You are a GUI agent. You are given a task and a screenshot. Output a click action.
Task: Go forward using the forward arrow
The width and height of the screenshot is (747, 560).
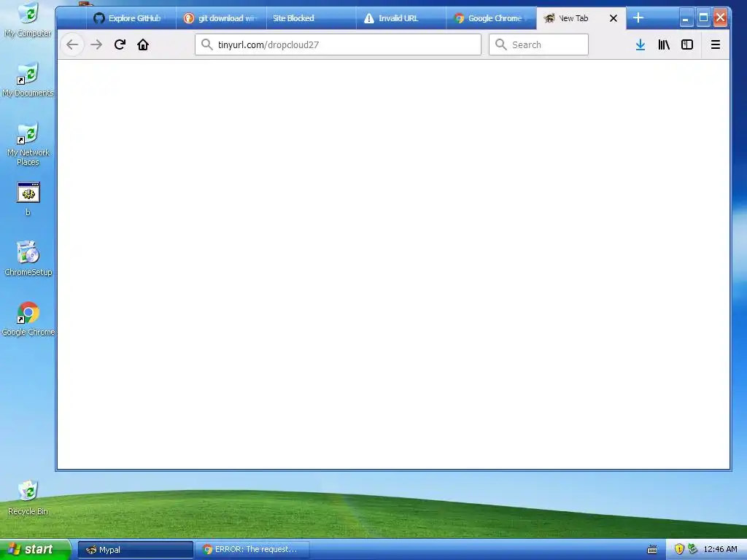(x=96, y=44)
